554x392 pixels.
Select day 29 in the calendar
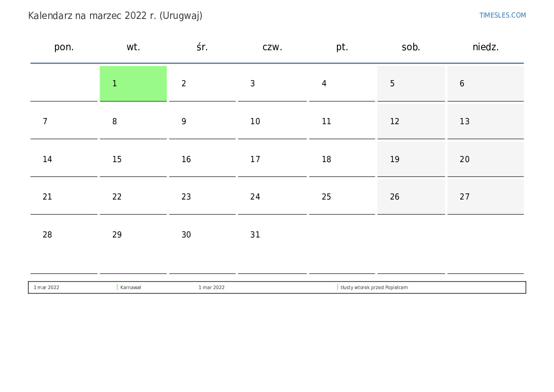pyautogui.click(x=133, y=246)
